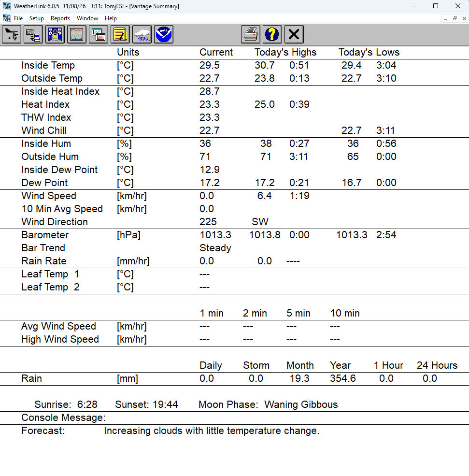Click the document icon beside the File menu
Screen dimensions: 469x476
coord(7,18)
